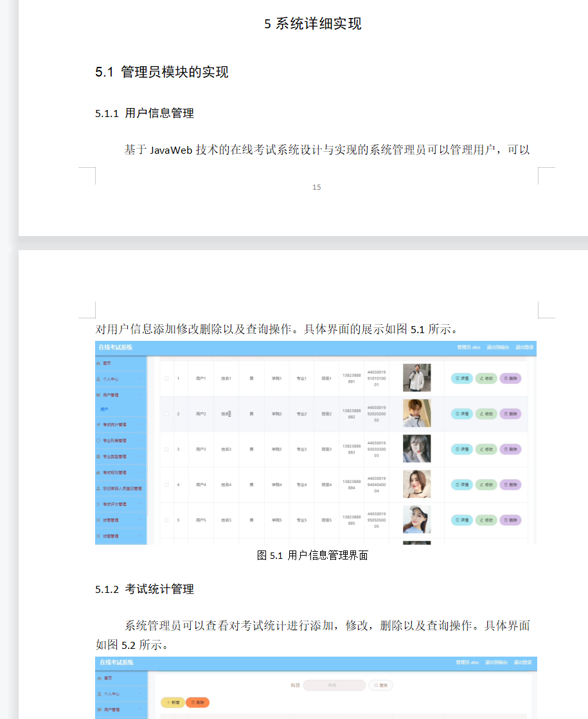Image resolution: width=588 pixels, height=719 pixels.
Task: Select 用户 submenu item in sidebar
Action: (x=104, y=409)
